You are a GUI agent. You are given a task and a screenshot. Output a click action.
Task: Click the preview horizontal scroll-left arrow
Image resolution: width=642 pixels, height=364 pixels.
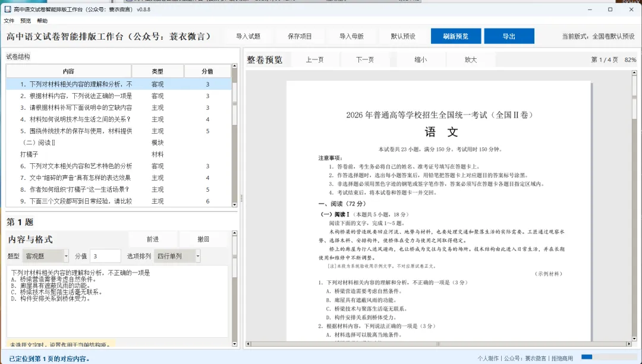[248, 344]
